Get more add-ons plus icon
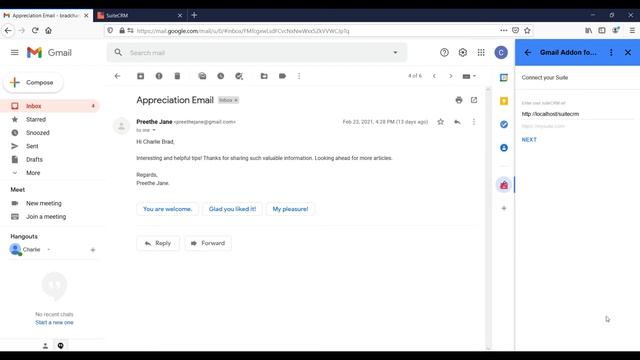The image size is (640, 360). (x=504, y=208)
